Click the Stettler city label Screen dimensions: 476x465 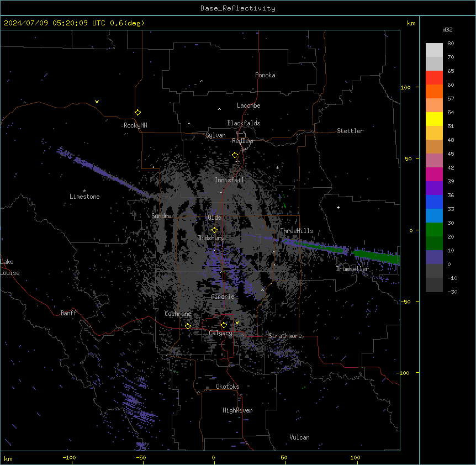(350, 131)
